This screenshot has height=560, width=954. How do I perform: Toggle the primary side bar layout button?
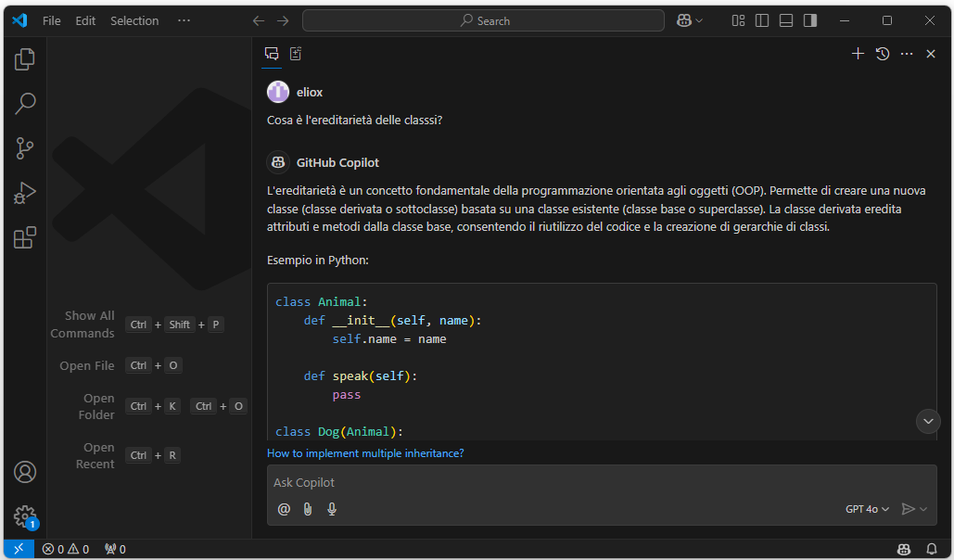pos(762,20)
